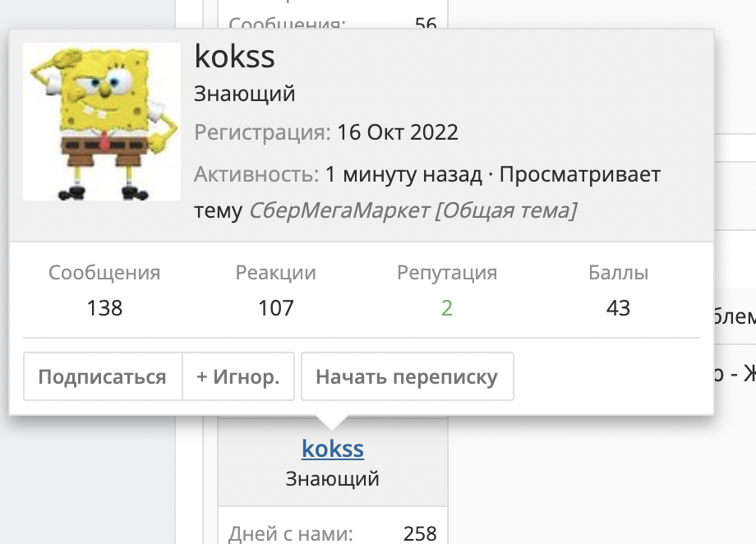756x544 pixels.
Task: Click the Подписаться button
Action: (x=103, y=376)
